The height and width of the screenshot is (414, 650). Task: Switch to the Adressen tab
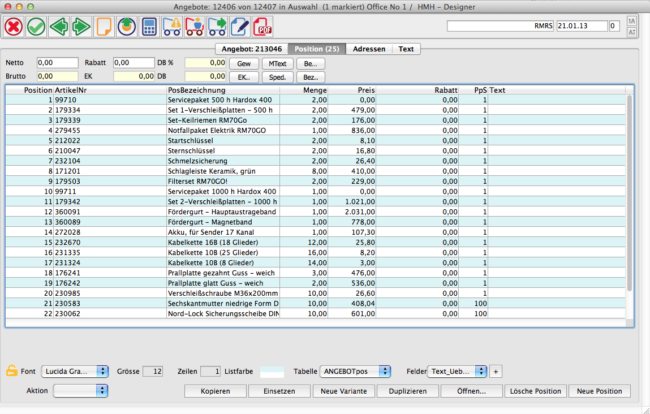tap(367, 48)
